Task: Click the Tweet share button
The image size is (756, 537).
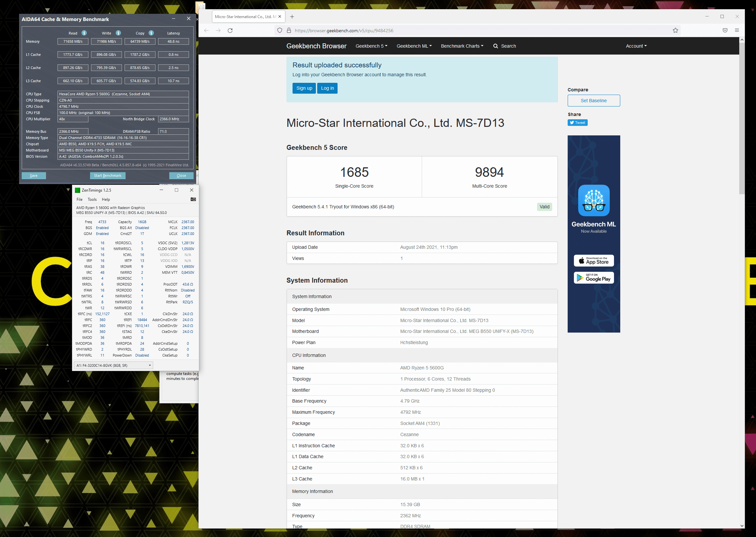Action: (x=578, y=123)
